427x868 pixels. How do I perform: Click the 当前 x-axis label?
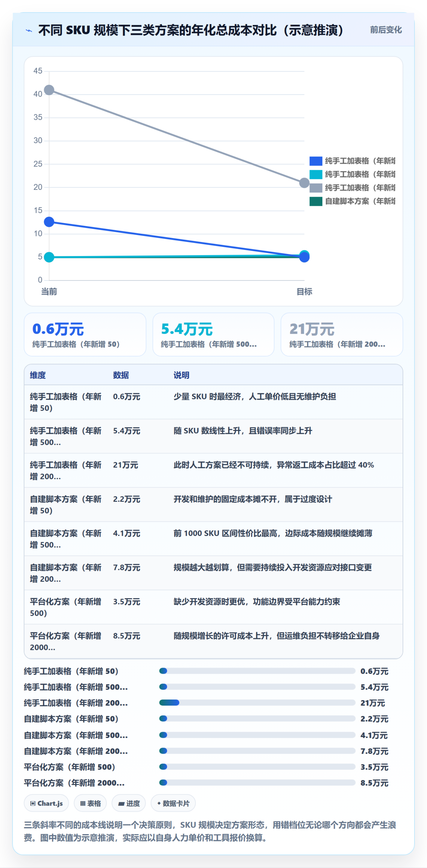[49, 291]
